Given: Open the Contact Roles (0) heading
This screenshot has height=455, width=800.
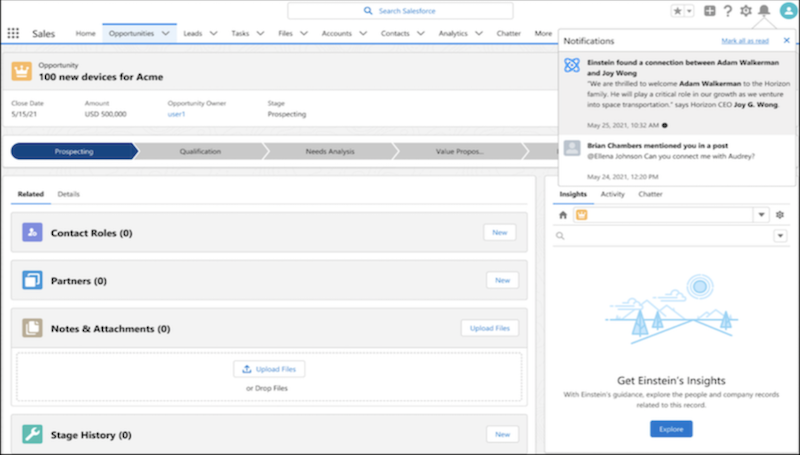Looking at the screenshot, I should pos(91,233).
